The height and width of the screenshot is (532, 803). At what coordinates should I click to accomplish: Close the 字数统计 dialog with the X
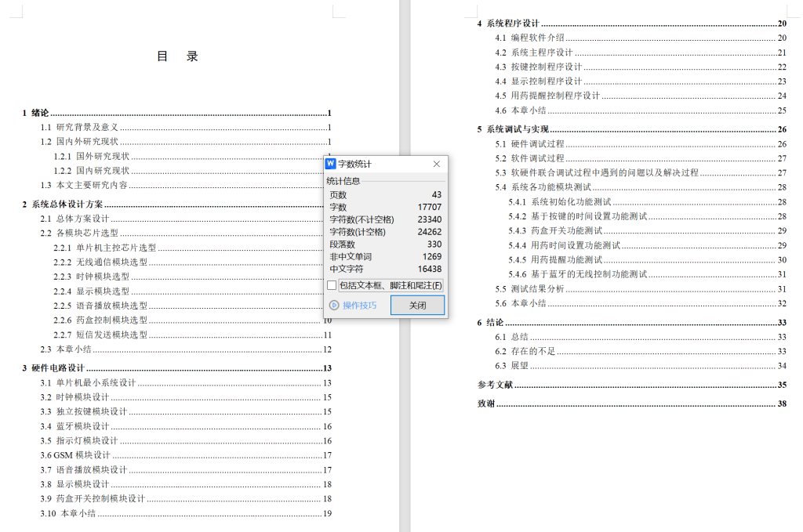click(438, 164)
